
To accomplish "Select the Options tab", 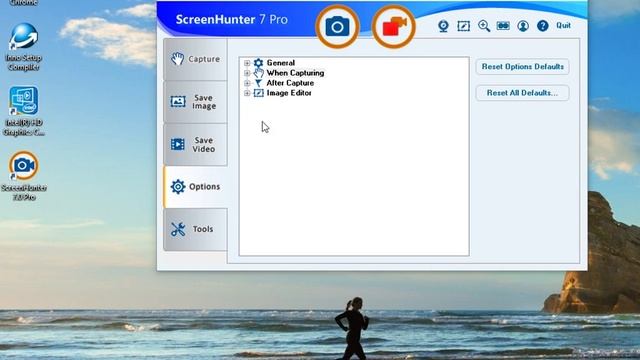I will (196, 187).
